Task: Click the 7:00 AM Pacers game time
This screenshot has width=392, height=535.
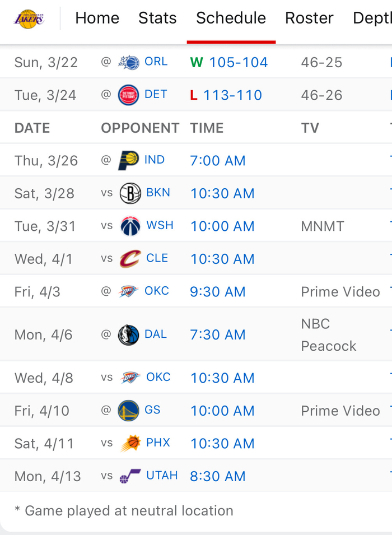Action: [218, 161]
